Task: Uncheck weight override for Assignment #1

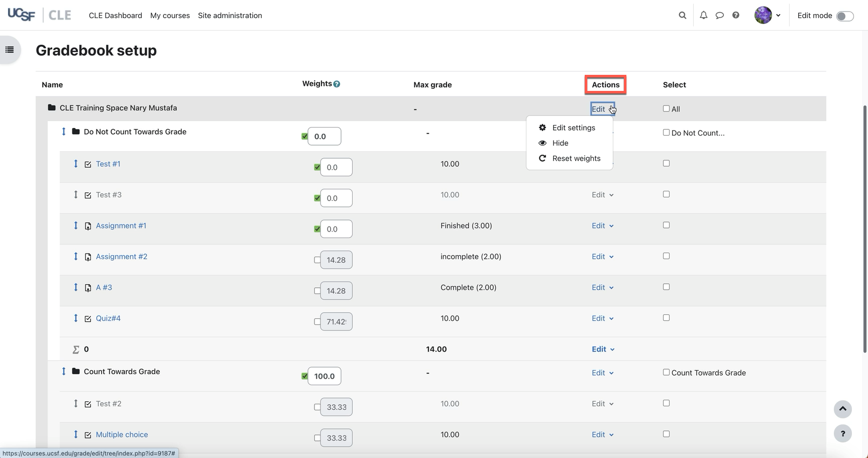Action: (x=317, y=229)
